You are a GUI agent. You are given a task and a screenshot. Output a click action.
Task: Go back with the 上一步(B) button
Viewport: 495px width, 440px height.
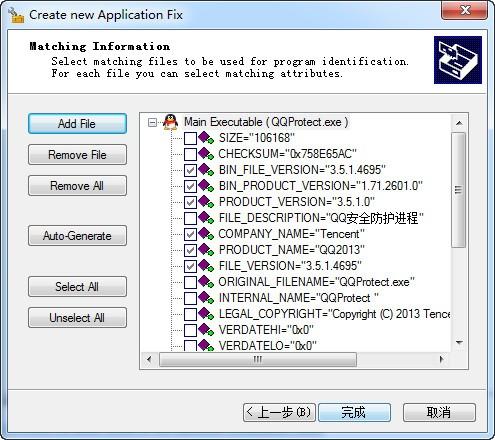(279, 413)
